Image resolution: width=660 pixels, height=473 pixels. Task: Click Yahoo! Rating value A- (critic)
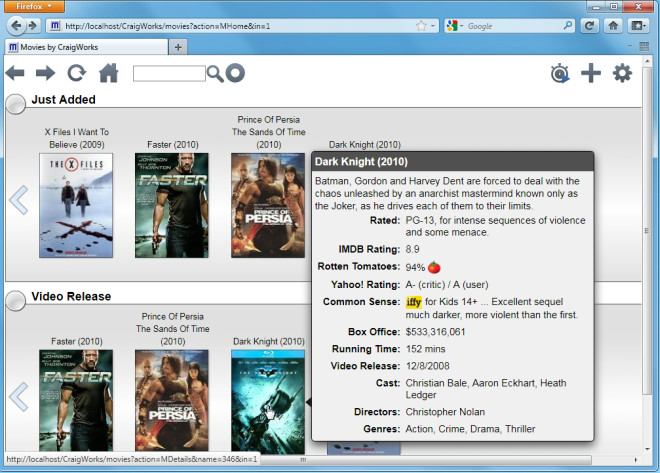(x=425, y=284)
